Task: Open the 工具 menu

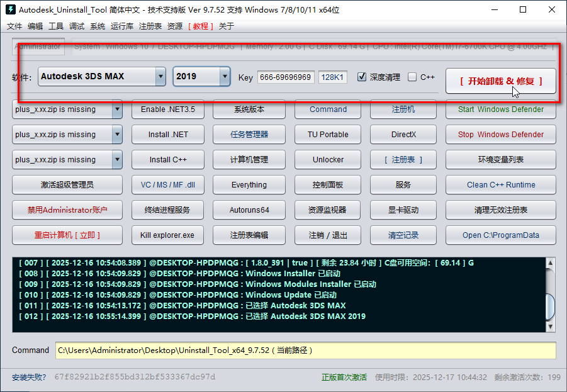Action: pyautogui.click(x=55, y=26)
